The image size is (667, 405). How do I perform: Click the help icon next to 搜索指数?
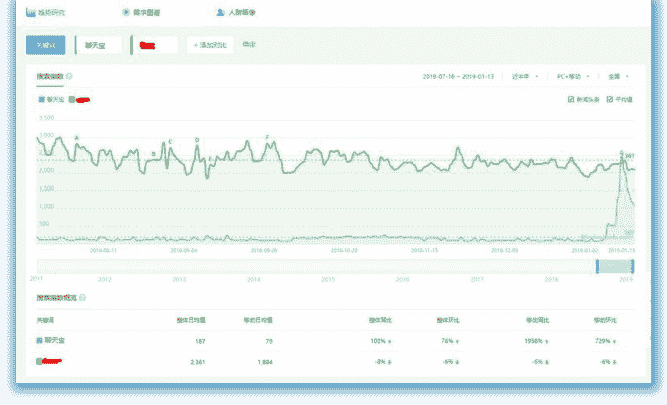point(69,76)
